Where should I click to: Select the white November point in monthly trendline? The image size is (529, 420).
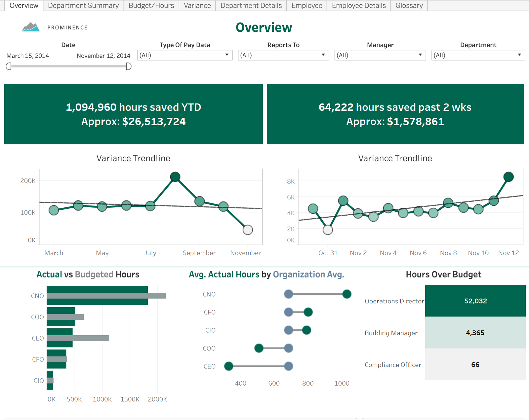click(x=248, y=230)
